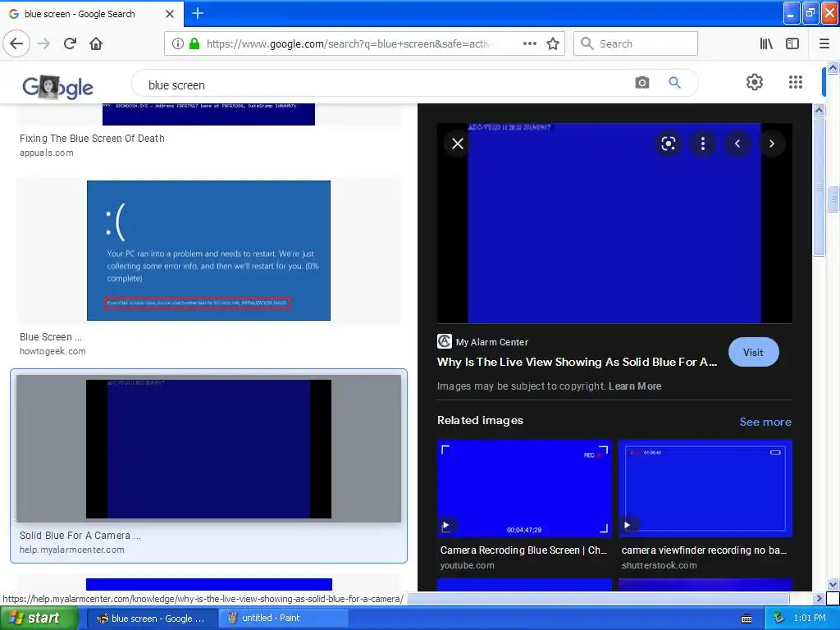Click the My Alarm Center source name
The height and width of the screenshot is (630, 840).
[492, 342]
